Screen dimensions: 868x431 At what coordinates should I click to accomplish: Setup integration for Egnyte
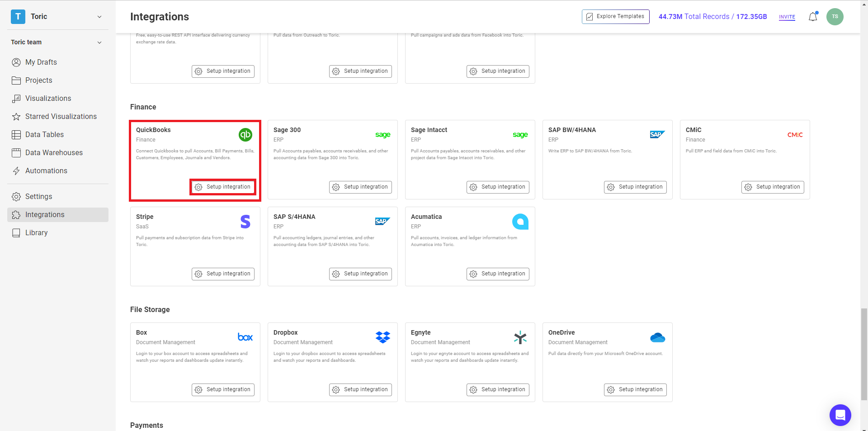click(x=498, y=390)
